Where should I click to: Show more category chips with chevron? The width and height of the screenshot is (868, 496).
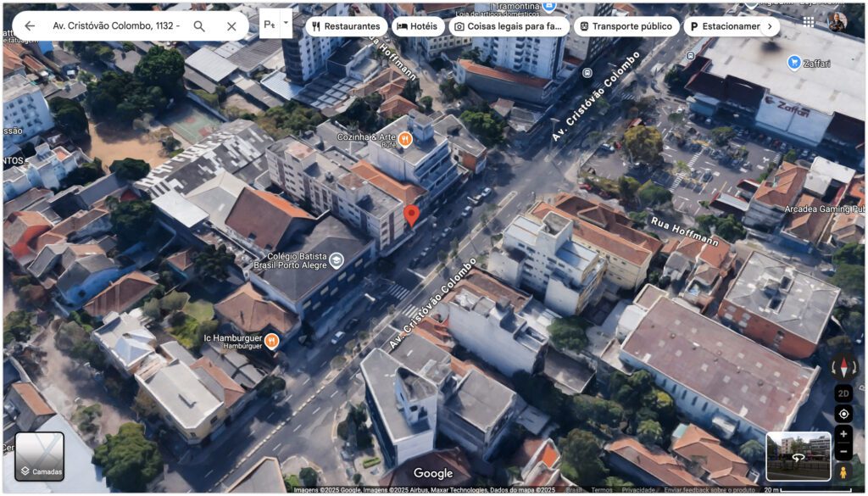769,26
